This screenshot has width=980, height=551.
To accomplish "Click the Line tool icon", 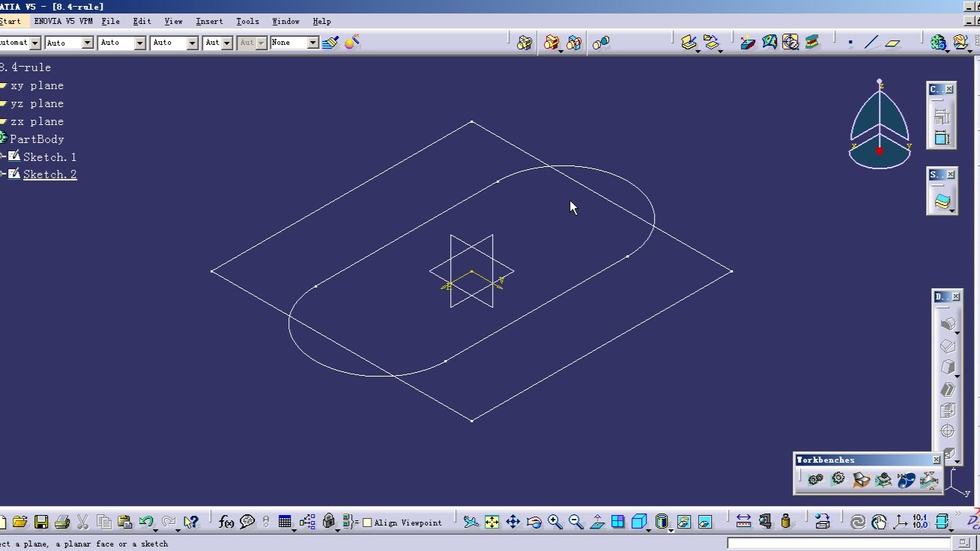I will (x=871, y=43).
